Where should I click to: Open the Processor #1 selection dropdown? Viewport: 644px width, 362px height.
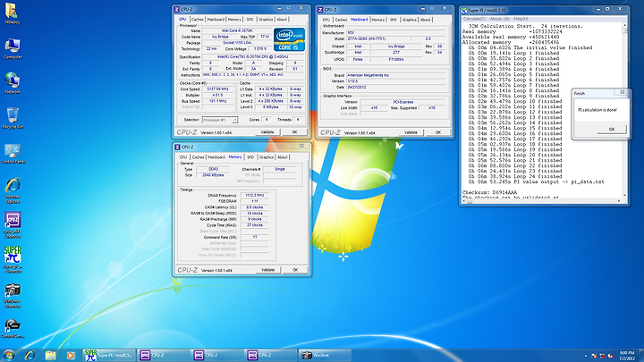(x=220, y=120)
